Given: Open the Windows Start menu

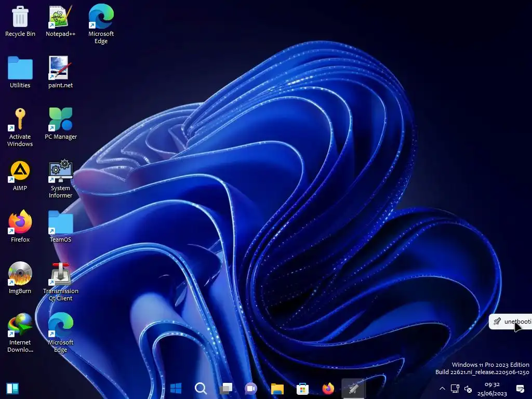Looking at the screenshot, I should (176, 389).
